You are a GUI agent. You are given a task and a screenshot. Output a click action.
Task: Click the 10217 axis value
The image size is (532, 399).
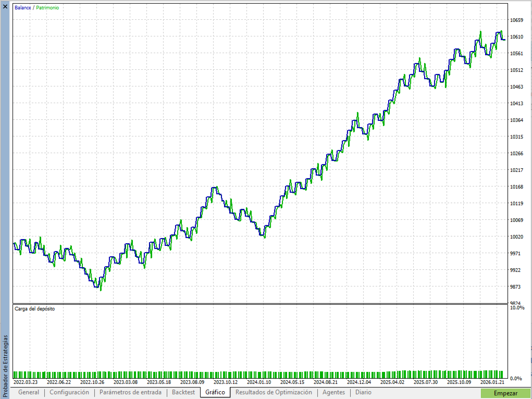516,170
